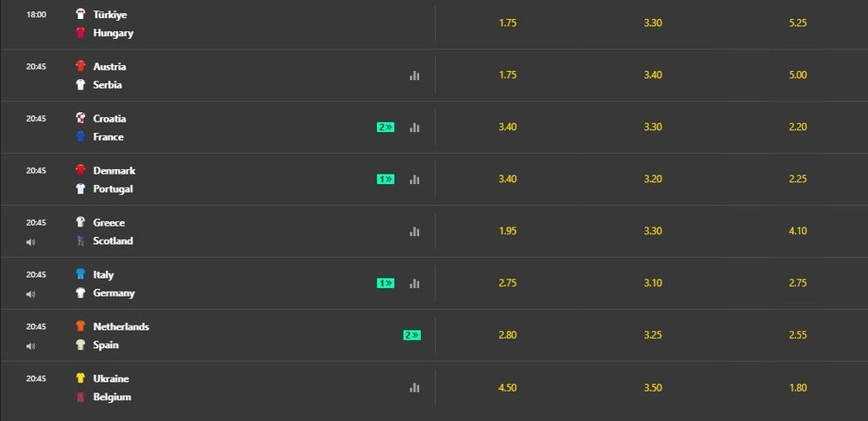Screen dimensions: 868x421
Task: Click the Türkiye team shirt icon
Action: click(81, 14)
